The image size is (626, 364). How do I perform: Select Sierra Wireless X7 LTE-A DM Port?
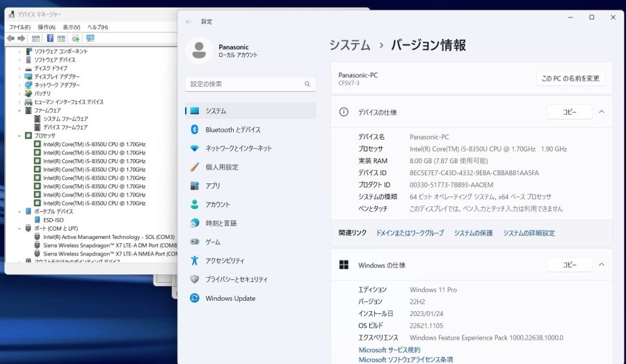110,245
